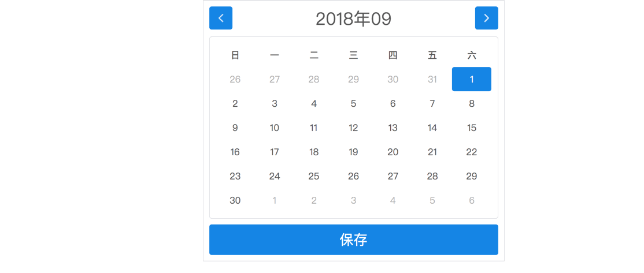Click the 一 Monday column header

(x=275, y=55)
